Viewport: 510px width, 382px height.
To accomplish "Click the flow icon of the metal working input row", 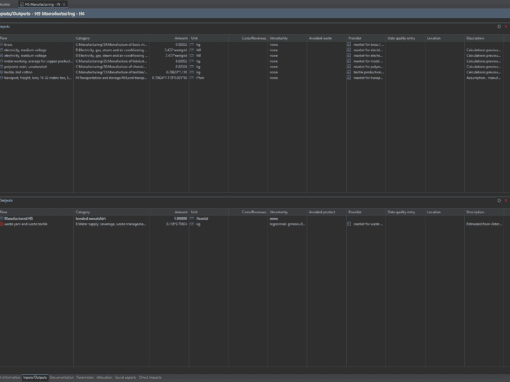I will click(x=2, y=61).
